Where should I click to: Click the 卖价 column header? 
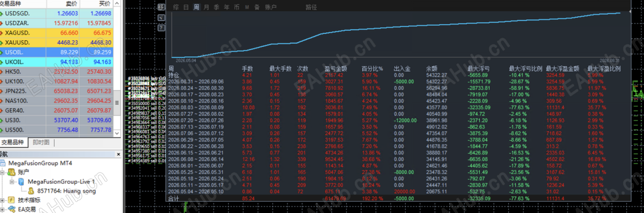point(71,3)
